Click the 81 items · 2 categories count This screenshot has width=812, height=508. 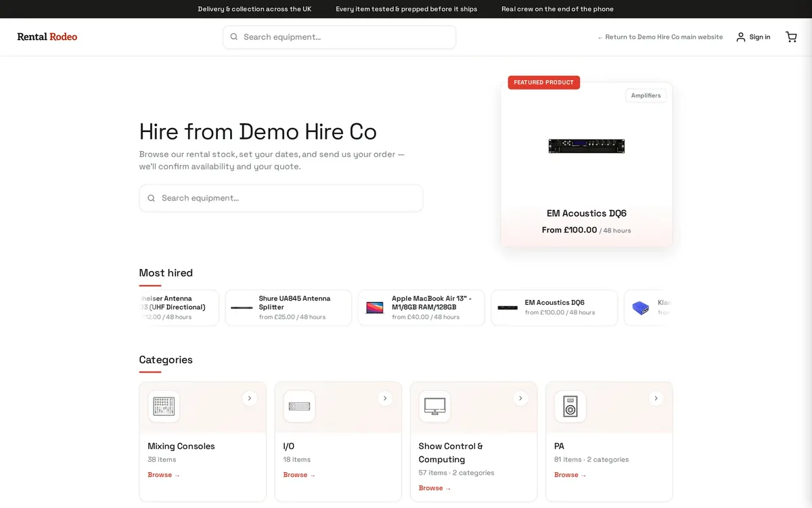(591, 459)
